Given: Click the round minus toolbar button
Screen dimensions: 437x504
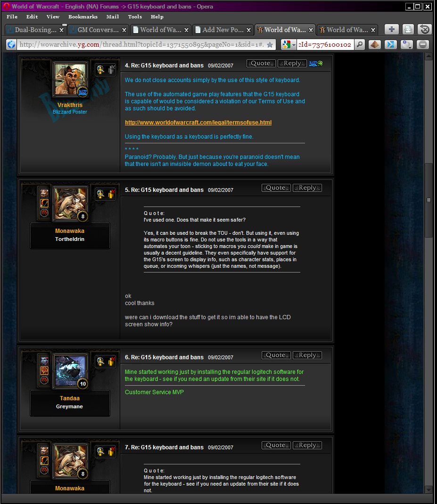Looking at the screenshot, I should [x=423, y=44].
